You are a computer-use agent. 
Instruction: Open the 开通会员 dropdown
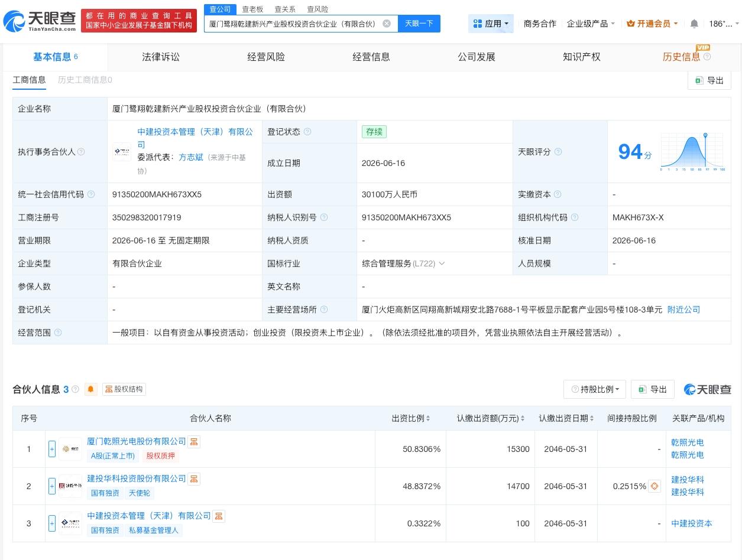[653, 24]
